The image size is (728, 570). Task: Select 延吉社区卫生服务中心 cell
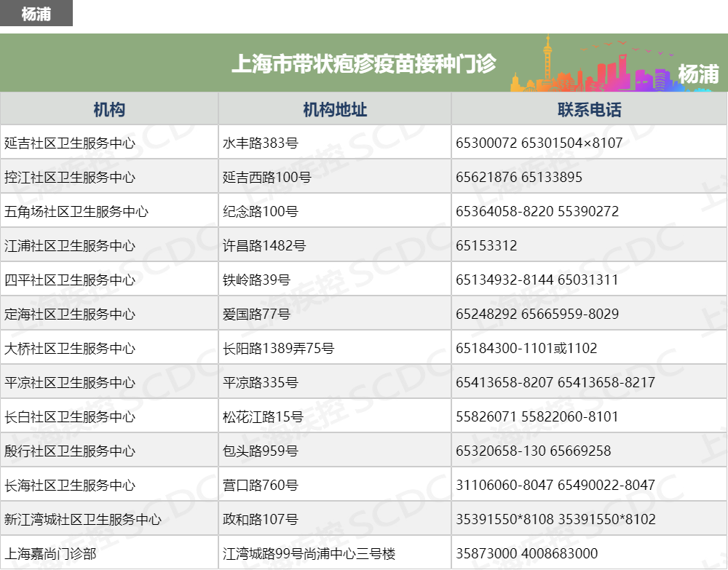tap(109, 143)
